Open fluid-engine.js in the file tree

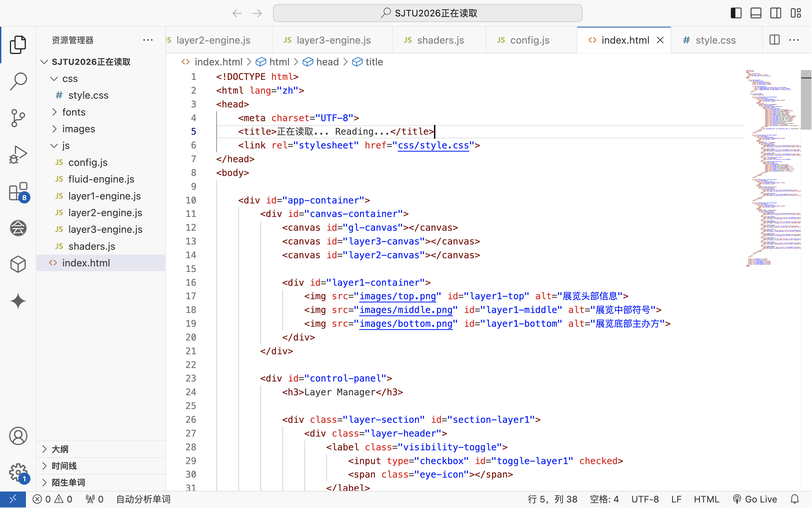tap(101, 179)
